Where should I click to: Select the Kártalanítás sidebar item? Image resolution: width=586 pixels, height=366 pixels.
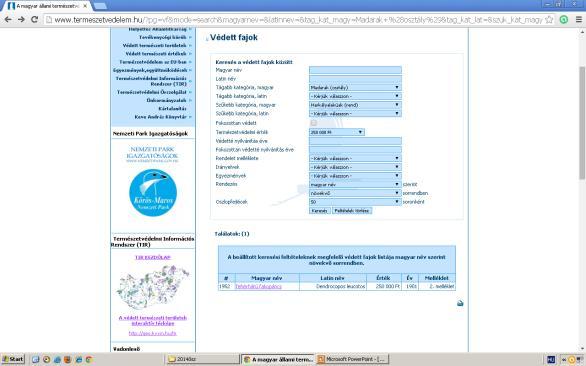coord(172,108)
